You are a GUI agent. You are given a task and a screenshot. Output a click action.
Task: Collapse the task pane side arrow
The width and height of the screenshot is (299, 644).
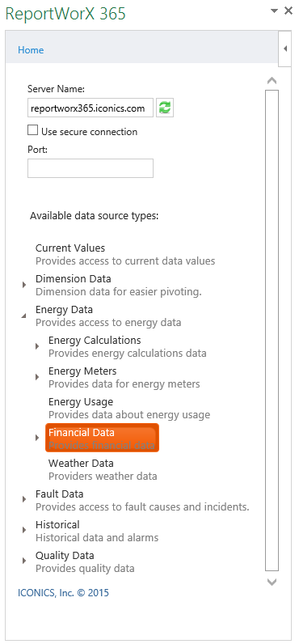(285, 49)
